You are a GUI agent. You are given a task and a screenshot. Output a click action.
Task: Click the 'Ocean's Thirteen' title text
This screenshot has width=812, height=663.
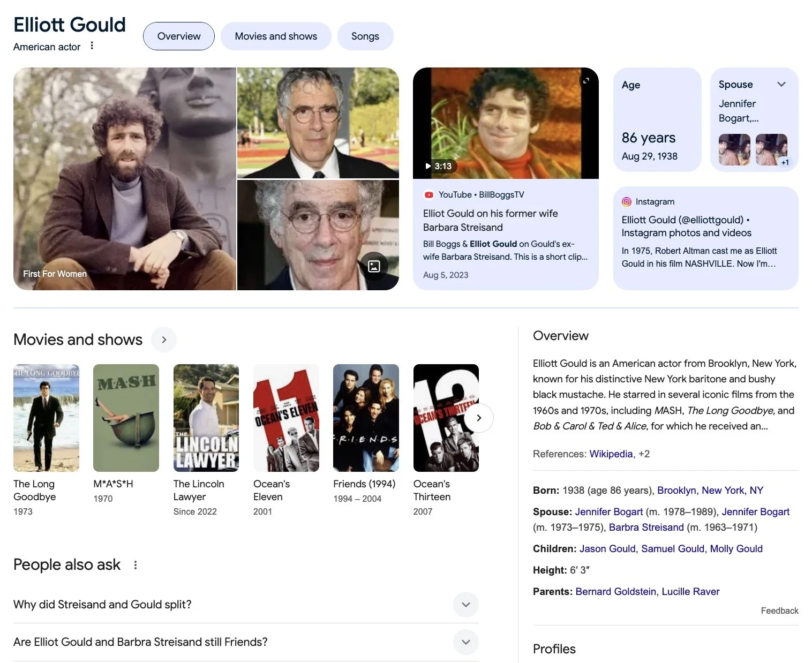(432, 491)
